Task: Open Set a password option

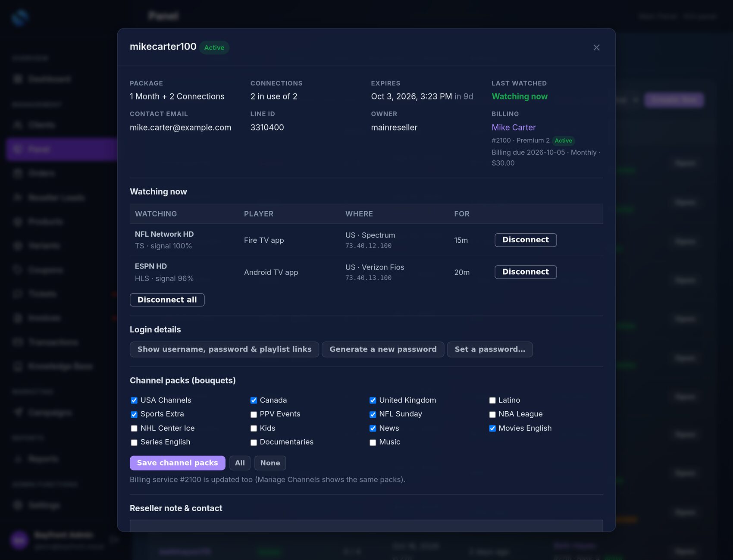Action: (490, 349)
